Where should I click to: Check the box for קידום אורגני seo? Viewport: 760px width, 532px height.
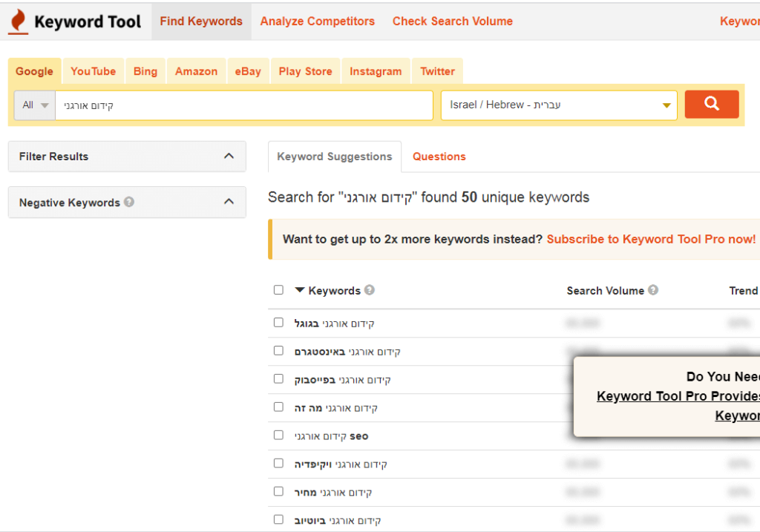tap(278, 435)
